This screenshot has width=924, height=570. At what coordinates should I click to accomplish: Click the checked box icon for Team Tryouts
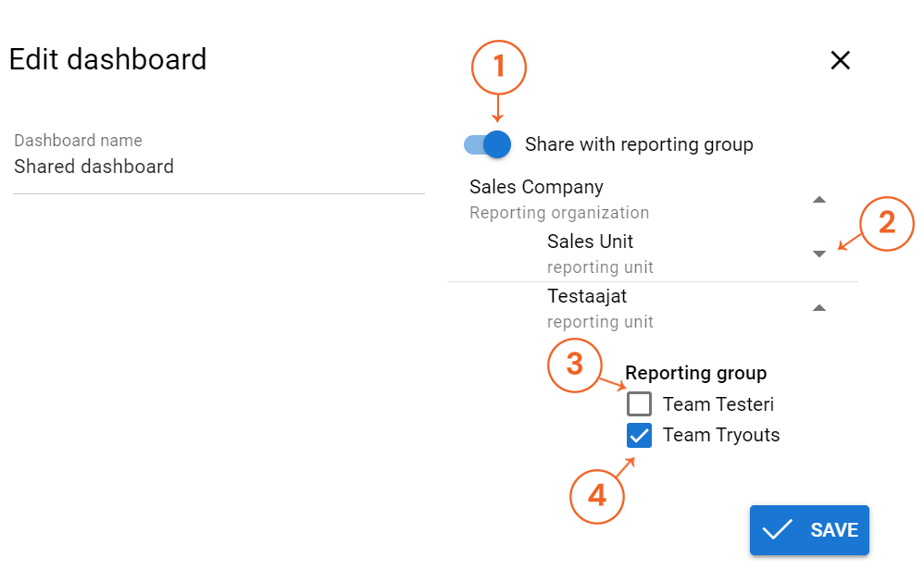pyautogui.click(x=639, y=434)
